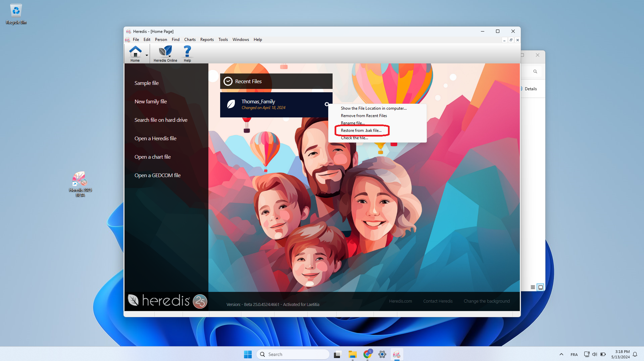Image resolution: width=644 pixels, height=361 pixels.
Task: Open Recycle Bin on the desktop
Action: (16, 14)
